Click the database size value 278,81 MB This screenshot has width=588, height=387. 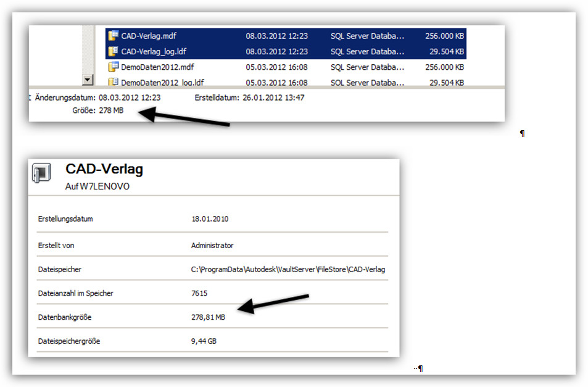click(208, 317)
